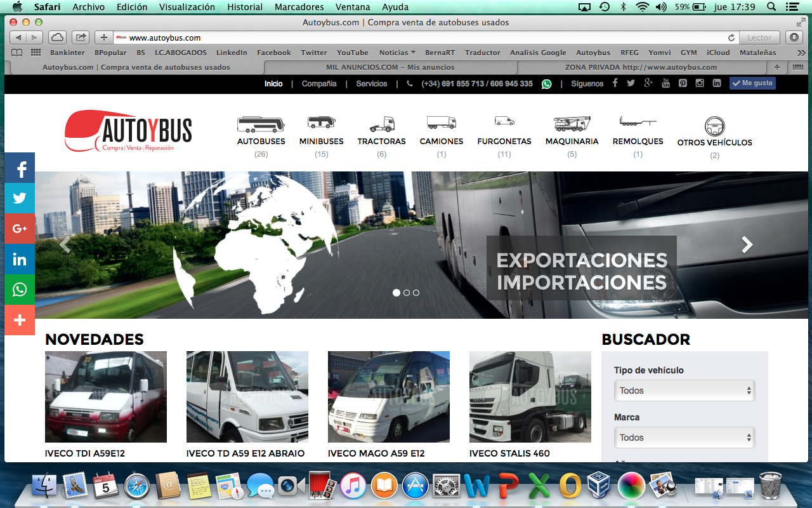Open the IVECO TD A59 E12 ABRAIO thumbnail

(247, 397)
